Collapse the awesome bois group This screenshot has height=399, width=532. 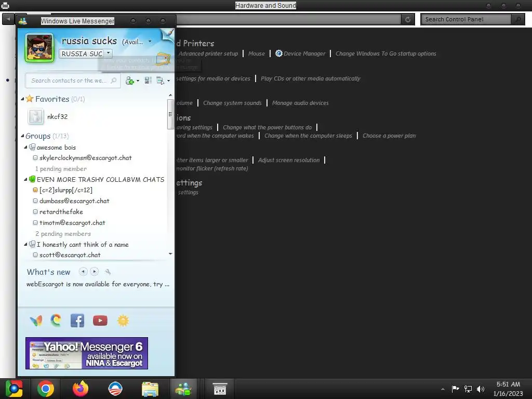26,147
